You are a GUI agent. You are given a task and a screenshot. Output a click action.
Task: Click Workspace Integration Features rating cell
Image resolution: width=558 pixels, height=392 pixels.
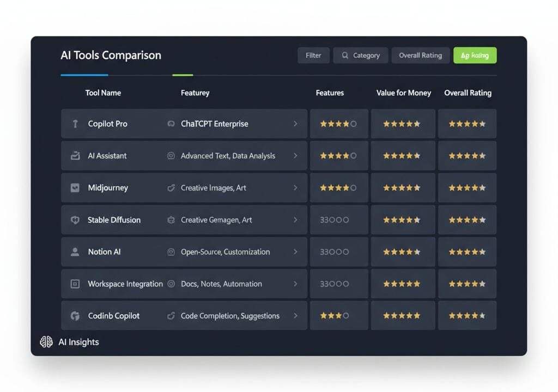pos(339,284)
